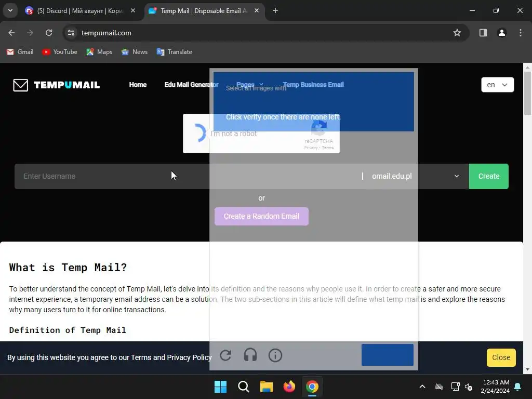This screenshot has width=532, height=399.
Task: Click the green Create button
Action: coord(488,177)
